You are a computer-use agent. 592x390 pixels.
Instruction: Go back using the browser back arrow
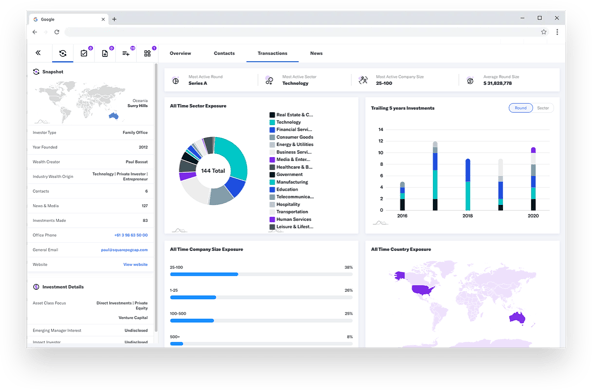tap(35, 32)
